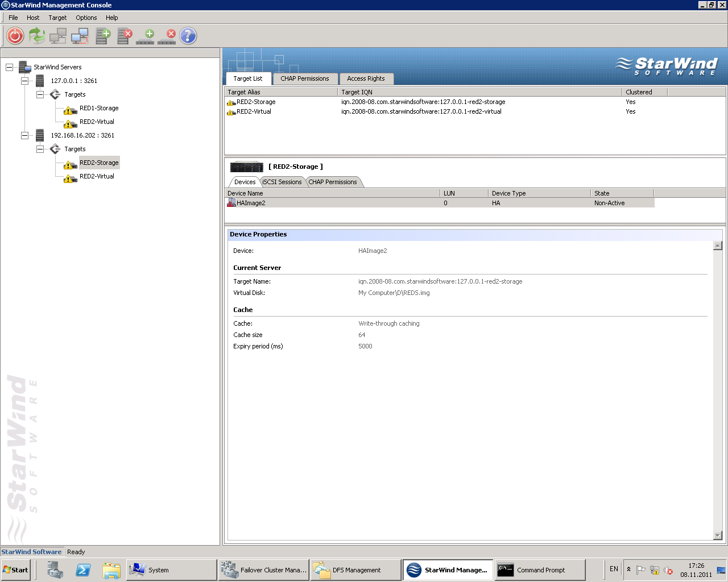Select RED2-Virtual under 127.0.0.1
Image resolution: width=728 pixels, height=582 pixels.
[97, 122]
